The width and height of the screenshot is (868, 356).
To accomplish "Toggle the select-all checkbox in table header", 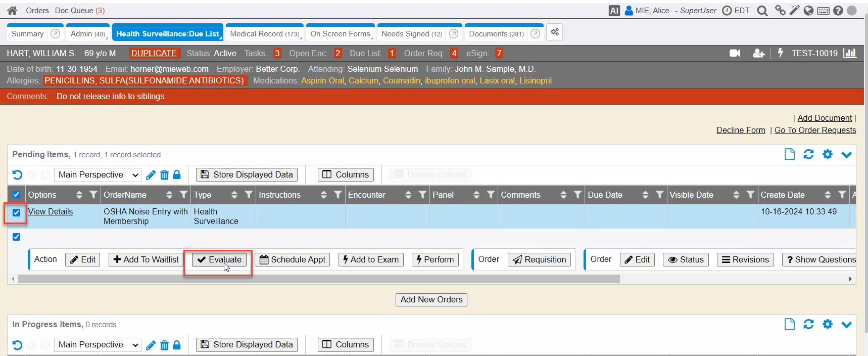I will tap(17, 195).
